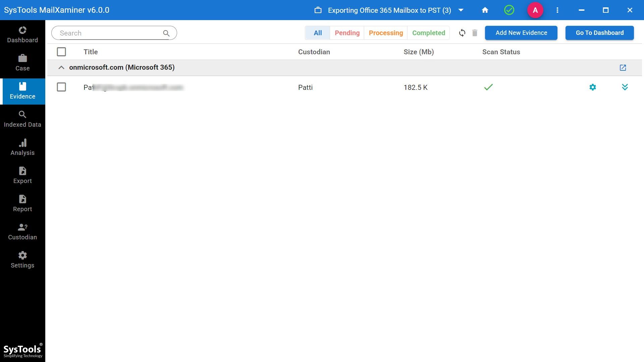Collapse the onmicrosoft.com (Microsoft 365) group
The width and height of the screenshot is (644, 362).
[x=61, y=68]
